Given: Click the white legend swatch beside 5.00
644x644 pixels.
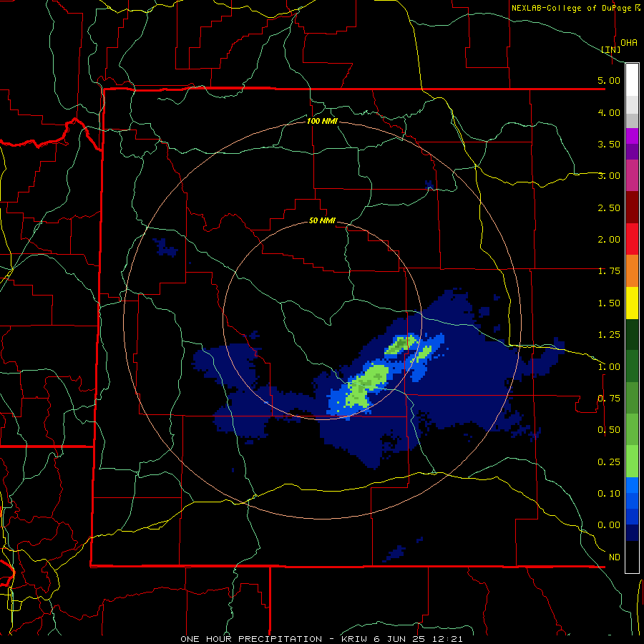Looking at the screenshot, I should [632, 80].
